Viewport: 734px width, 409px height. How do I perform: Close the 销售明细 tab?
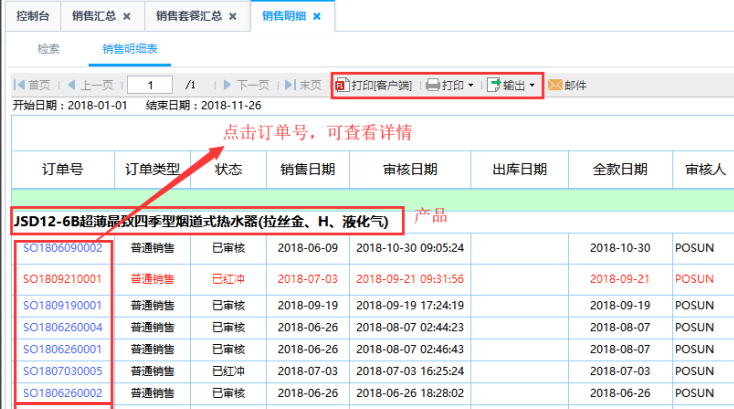pyautogui.click(x=317, y=17)
